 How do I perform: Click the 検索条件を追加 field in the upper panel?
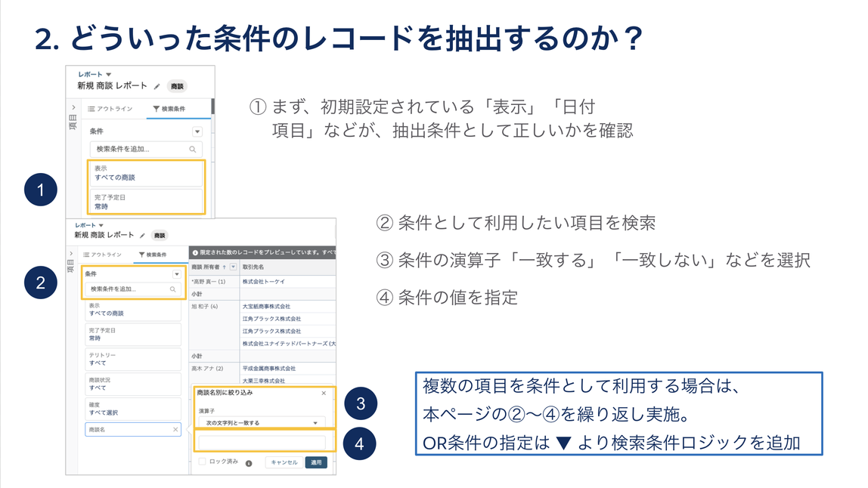[x=146, y=149]
